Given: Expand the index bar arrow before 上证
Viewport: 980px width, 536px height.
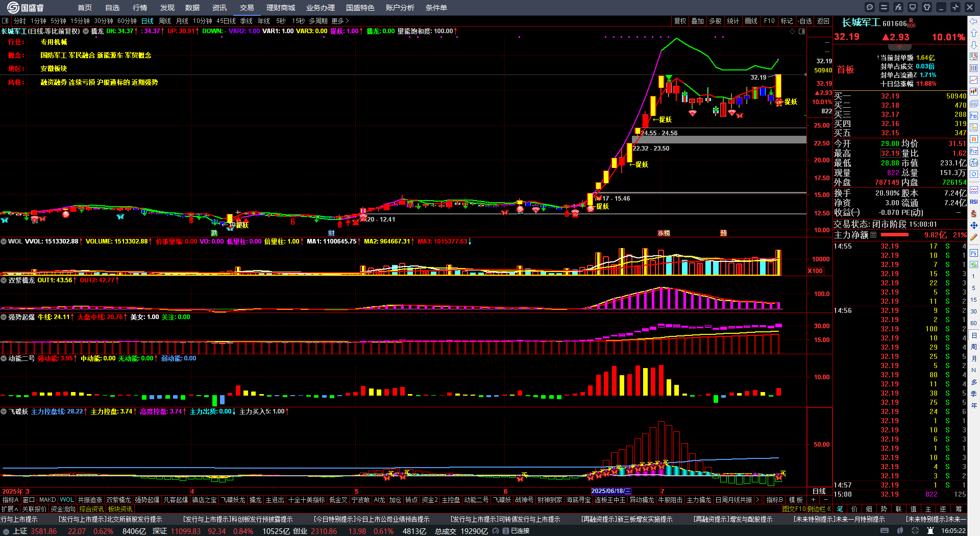Looking at the screenshot, I should click(6, 531).
